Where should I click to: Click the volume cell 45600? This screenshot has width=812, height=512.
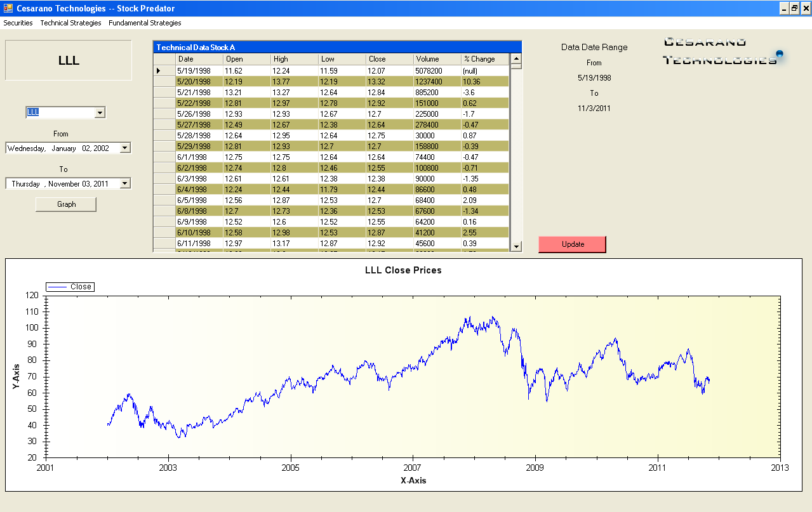(437, 243)
